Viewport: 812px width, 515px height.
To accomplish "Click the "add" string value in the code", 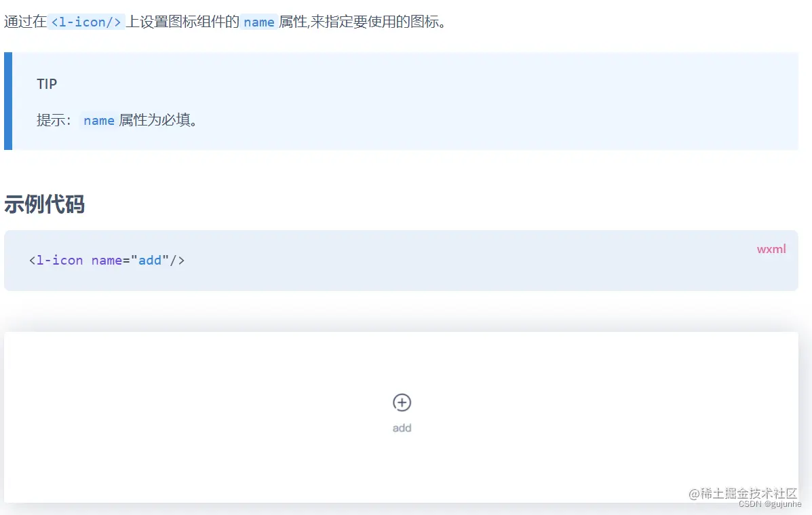I will click(150, 260).
